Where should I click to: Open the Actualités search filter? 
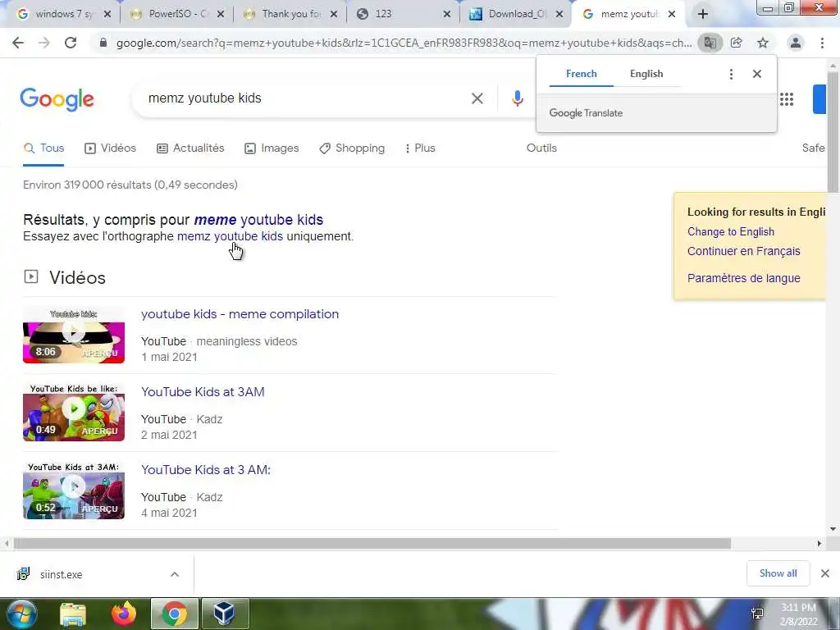point(190,148)
